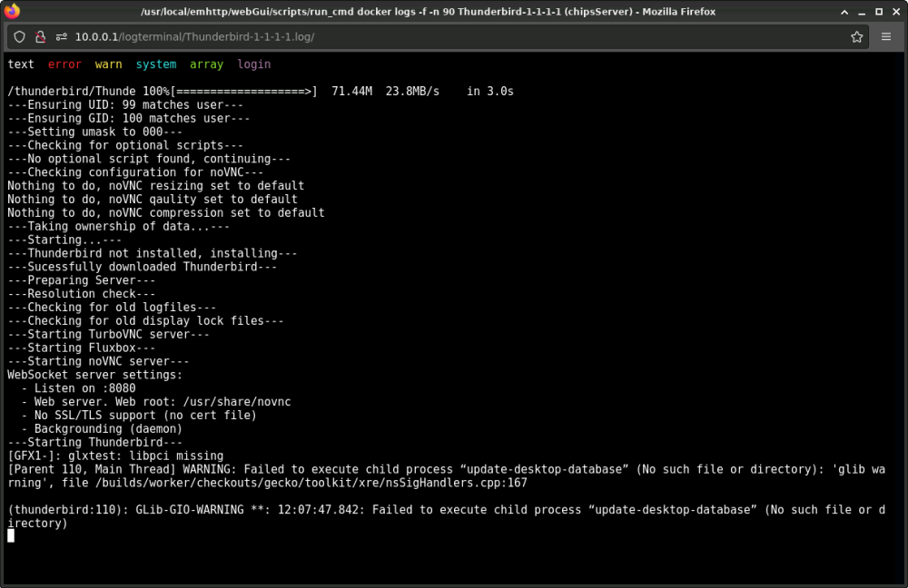Click "---Starting TurboVNC server---" line
Image resolution: width=908 pixels, height=588 pixels.
coord(108,335)
